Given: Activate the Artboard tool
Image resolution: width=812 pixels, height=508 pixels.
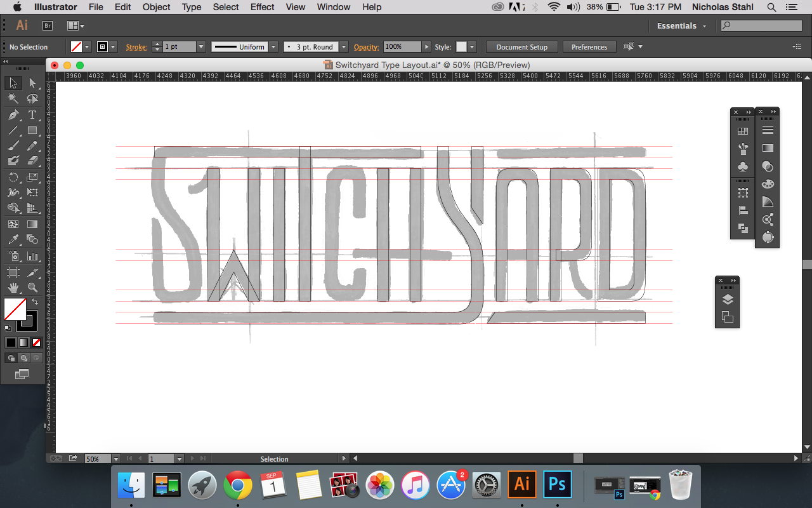Looking at the screenshot, I should pos(13,272).
